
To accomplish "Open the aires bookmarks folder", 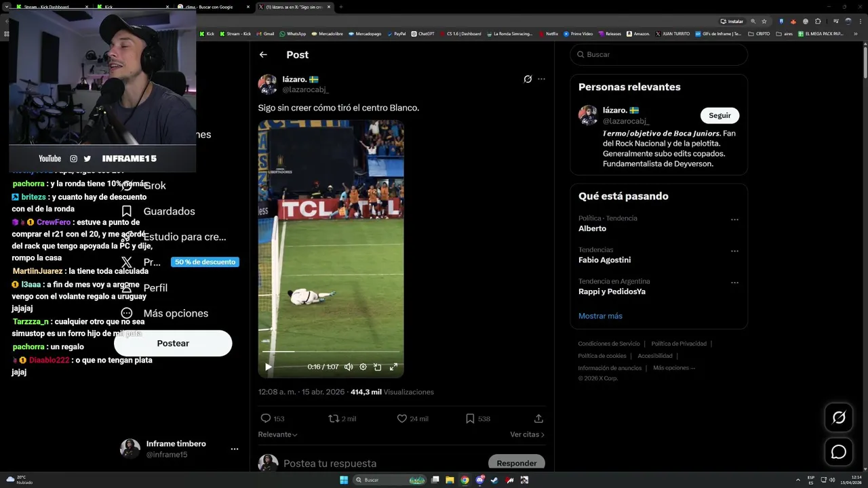I will pos(785,33).
